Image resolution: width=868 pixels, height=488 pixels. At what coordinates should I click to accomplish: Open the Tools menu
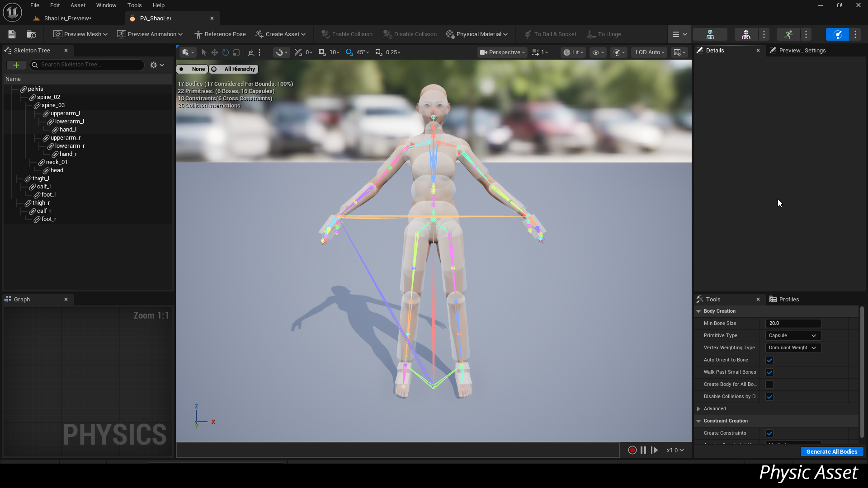tap(134, 5)
